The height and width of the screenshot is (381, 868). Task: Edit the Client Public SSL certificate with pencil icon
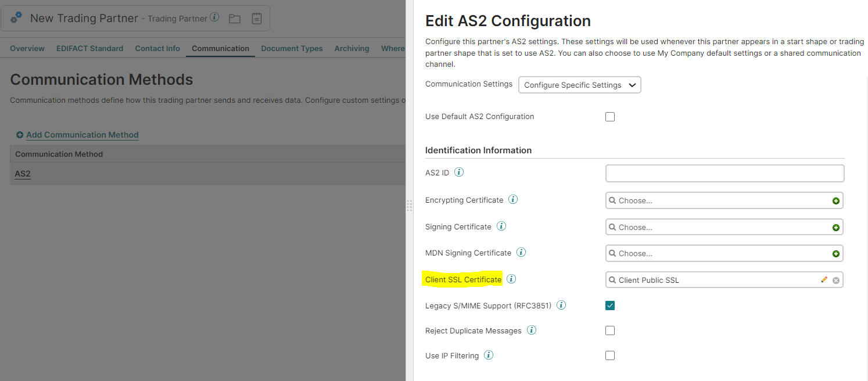824,279
